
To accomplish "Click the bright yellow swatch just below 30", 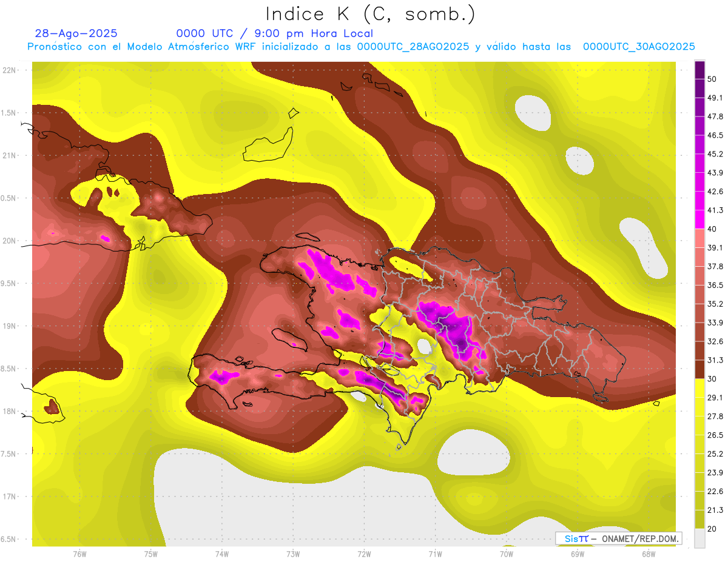I will (699, 388).
